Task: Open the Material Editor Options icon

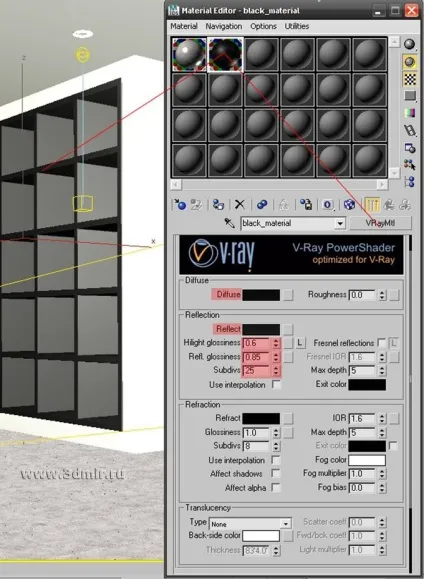Action: (x=410, y=148)
